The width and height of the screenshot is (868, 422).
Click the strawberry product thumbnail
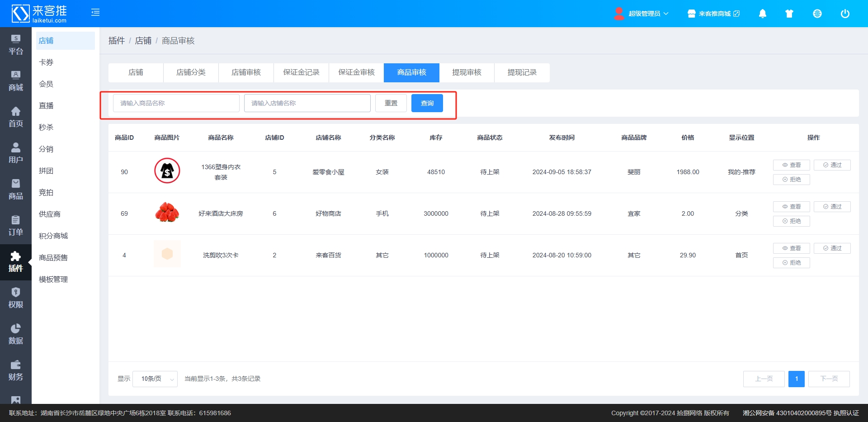tap(167, 213)
